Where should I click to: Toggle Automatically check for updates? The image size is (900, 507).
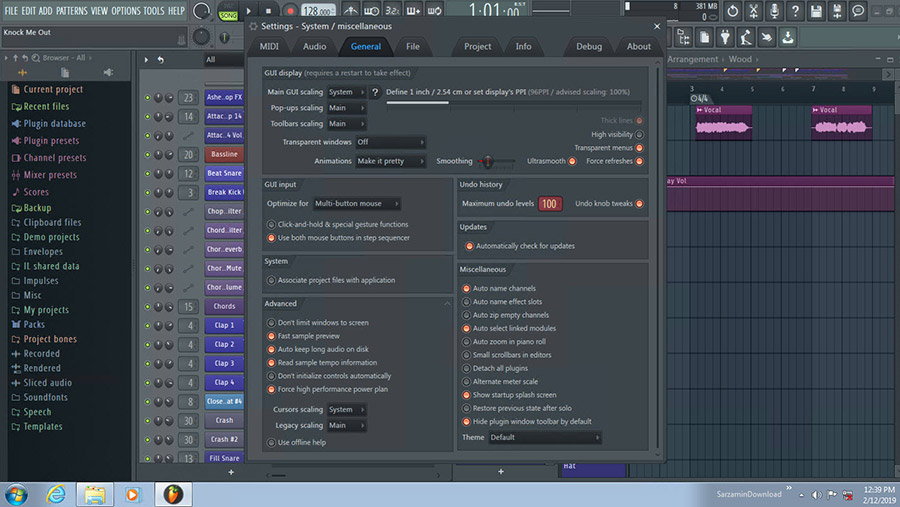[470, 246]
